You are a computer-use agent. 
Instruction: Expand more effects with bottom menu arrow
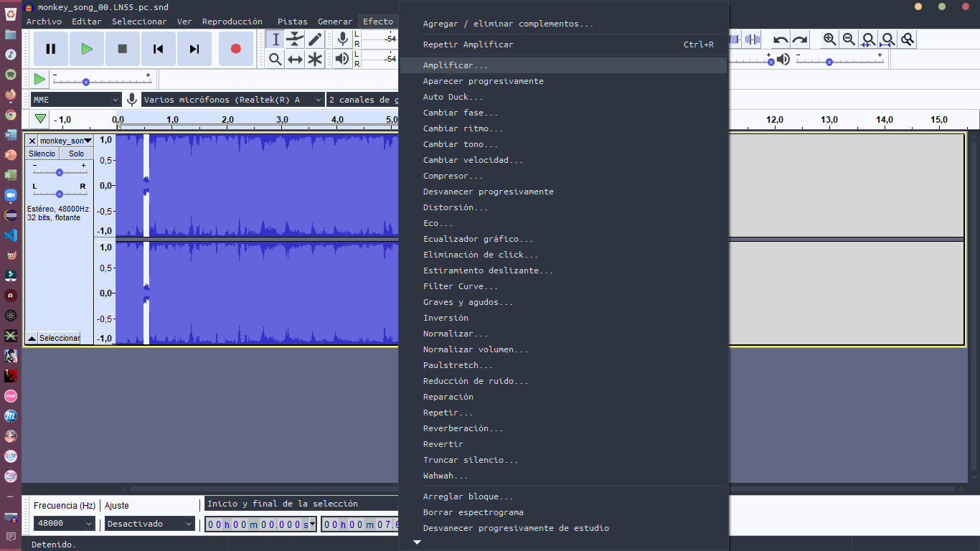[418, 542]
